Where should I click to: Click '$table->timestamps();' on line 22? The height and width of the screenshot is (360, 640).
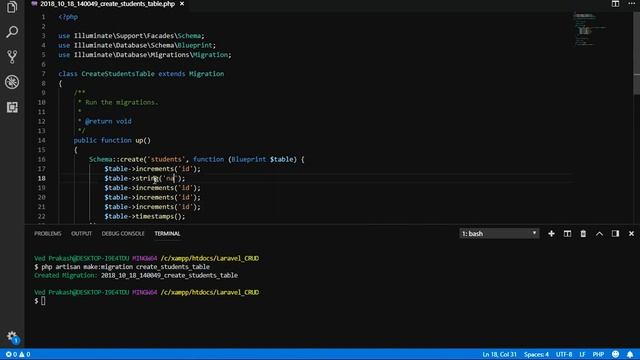[144, 216]
